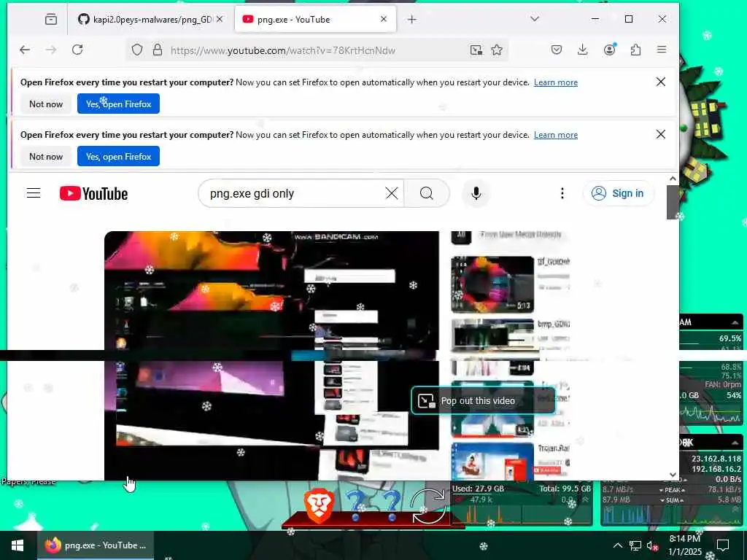747x560 pixels.
Task: Bookmark this page with star icon
Action: 497,50
